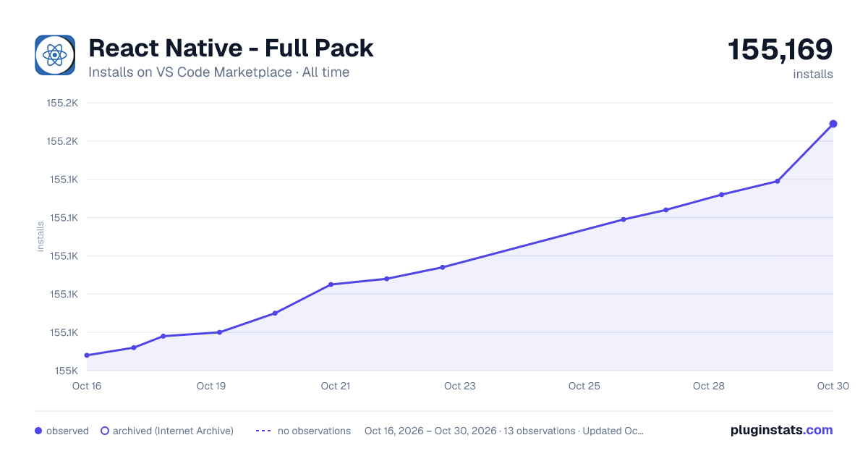Click the 'observed' legend label
This screenshot has width=868, height=456.
[x=67, y=431]
